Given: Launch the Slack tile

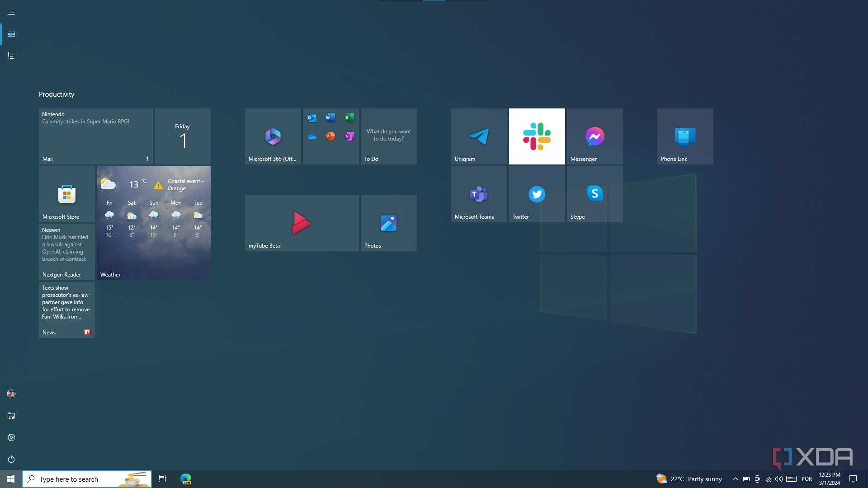Looking at the screenshot, I should coord(537,136).
